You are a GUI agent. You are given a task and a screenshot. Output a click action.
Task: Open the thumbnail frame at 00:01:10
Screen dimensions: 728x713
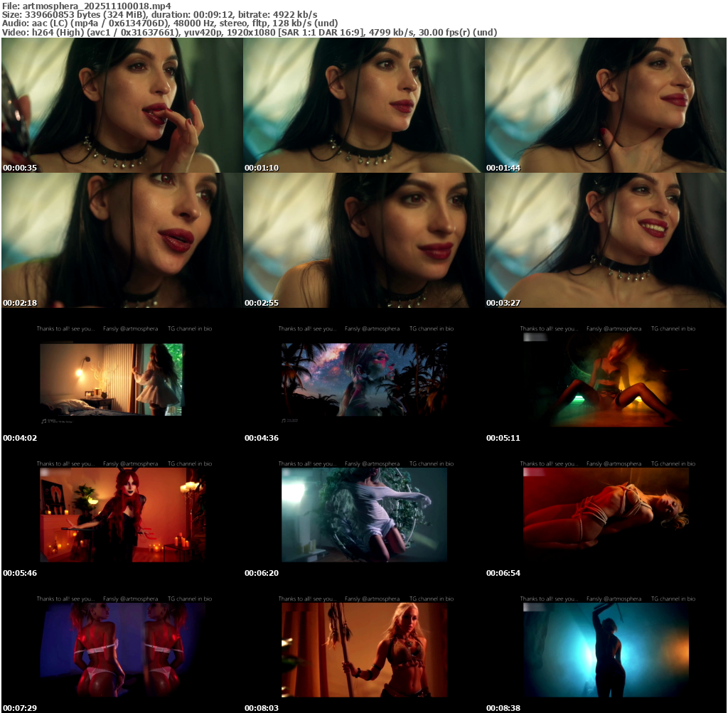pos(363,105)
